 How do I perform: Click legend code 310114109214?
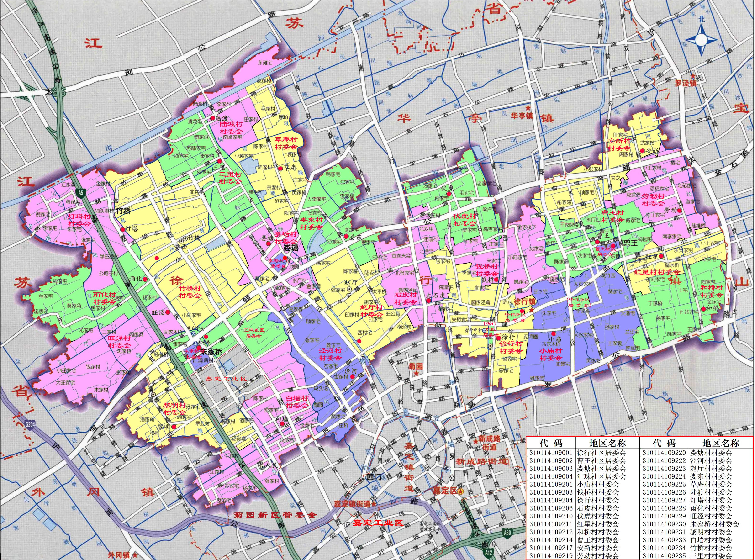[551, 540]
